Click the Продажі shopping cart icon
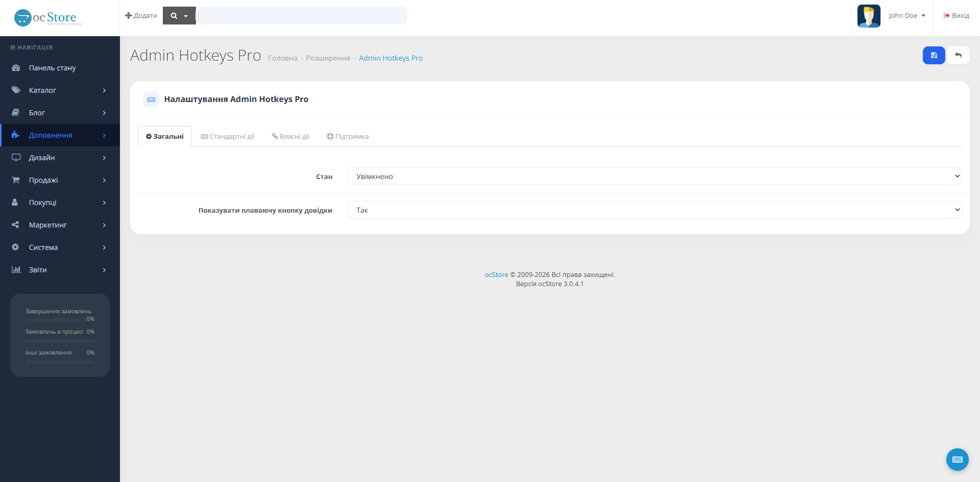The height and width of the screenshot is (482, 980). coord(16,180)
